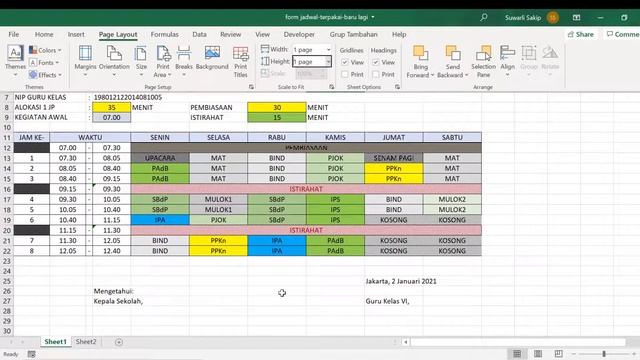Add a new sheet
This screenshot has width=640, height=360.
click(x=119, y=342)
